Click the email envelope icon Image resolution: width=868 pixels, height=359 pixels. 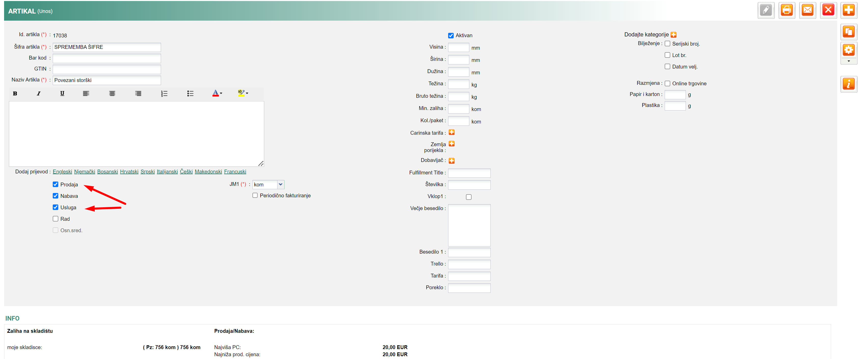[x=807, y=10]
